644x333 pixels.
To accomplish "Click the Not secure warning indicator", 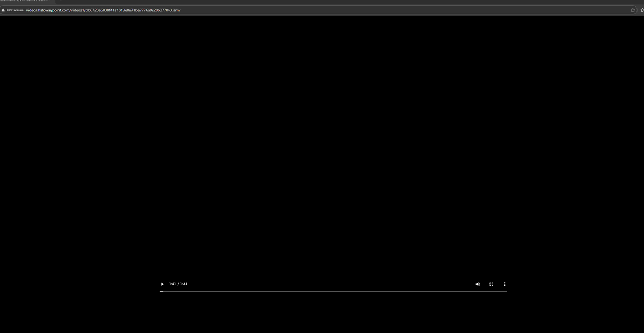I will coord(12,10).
